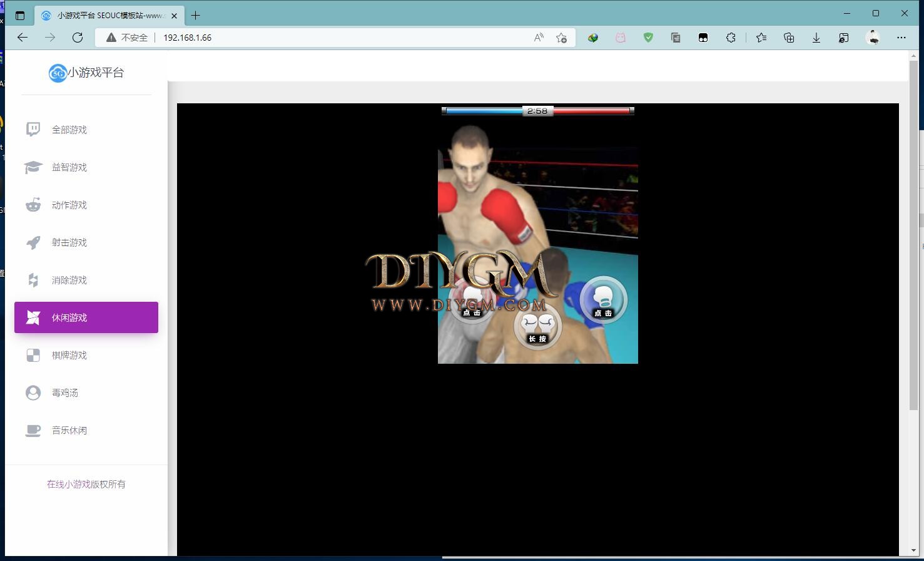924x561 pixels.
Task: Click the green shield extension icon
Action: 648,38
